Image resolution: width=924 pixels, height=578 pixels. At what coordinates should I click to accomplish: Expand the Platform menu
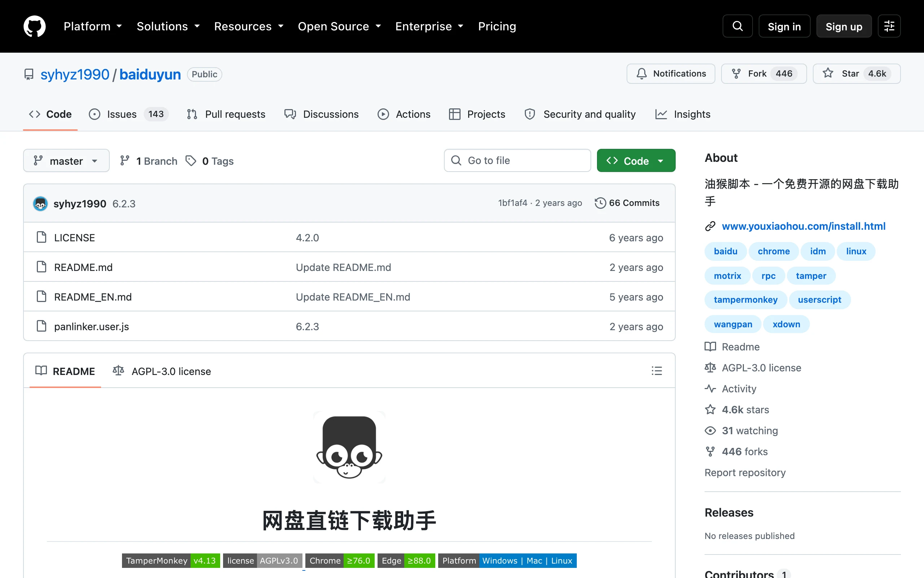click(93, 26)
